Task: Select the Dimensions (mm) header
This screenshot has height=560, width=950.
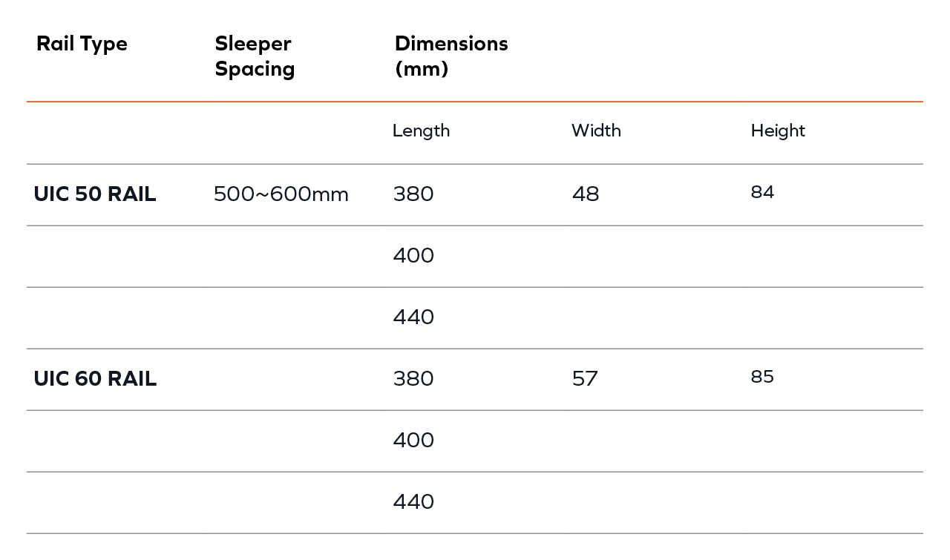Action: pos(451,56)
